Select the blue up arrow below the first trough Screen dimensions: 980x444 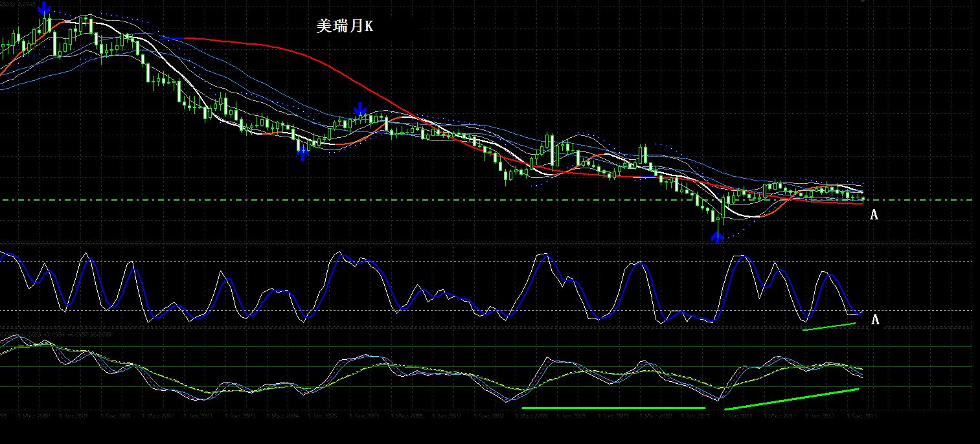tap(302, 153)
